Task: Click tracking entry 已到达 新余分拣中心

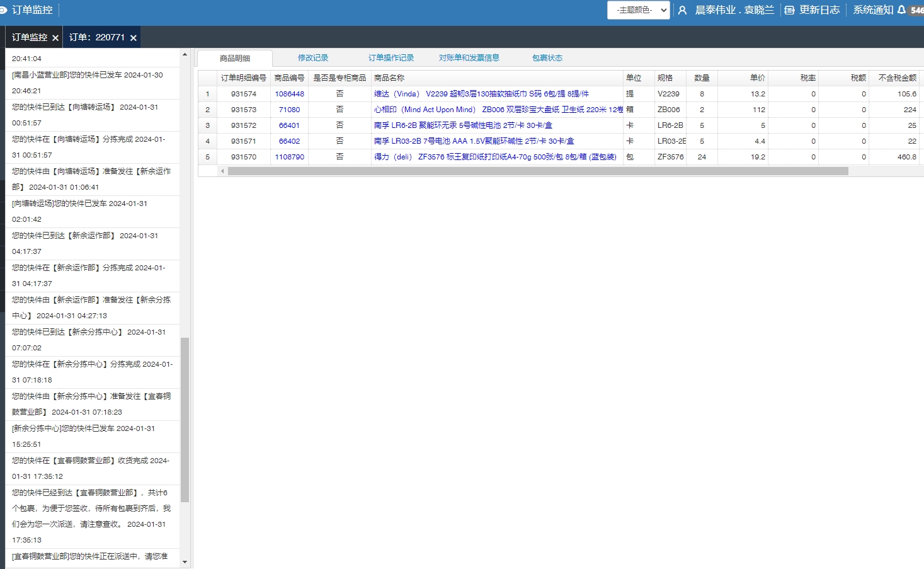Action: point(93,340)
